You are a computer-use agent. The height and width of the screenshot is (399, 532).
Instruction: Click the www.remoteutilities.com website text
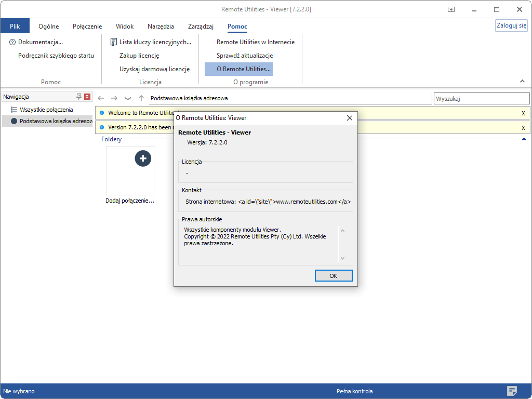click(x=307, y=202)
